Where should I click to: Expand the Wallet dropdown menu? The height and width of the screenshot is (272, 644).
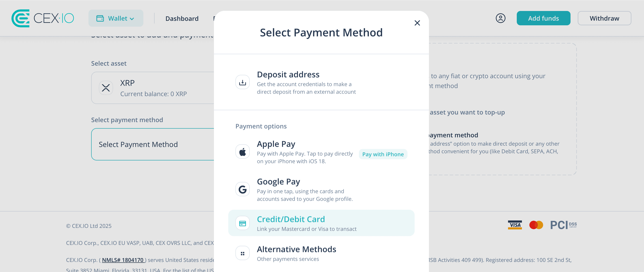(116, 18)
